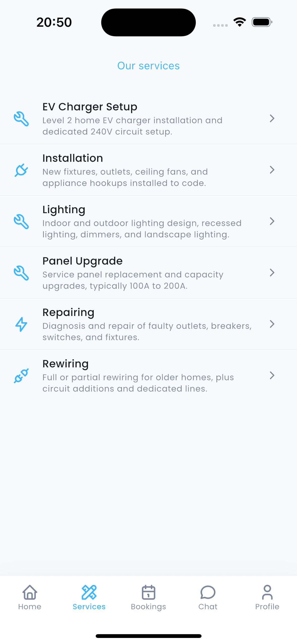Open the Repairing service title
The height and width of the screenshot is (644, 297).
pyautogui.click(x=68, y=313)
